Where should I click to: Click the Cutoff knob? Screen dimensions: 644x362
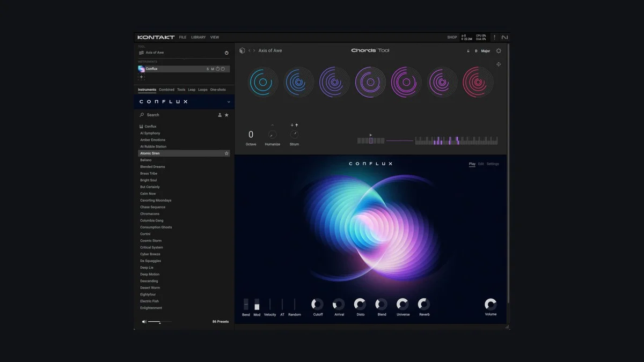(318, 304)
